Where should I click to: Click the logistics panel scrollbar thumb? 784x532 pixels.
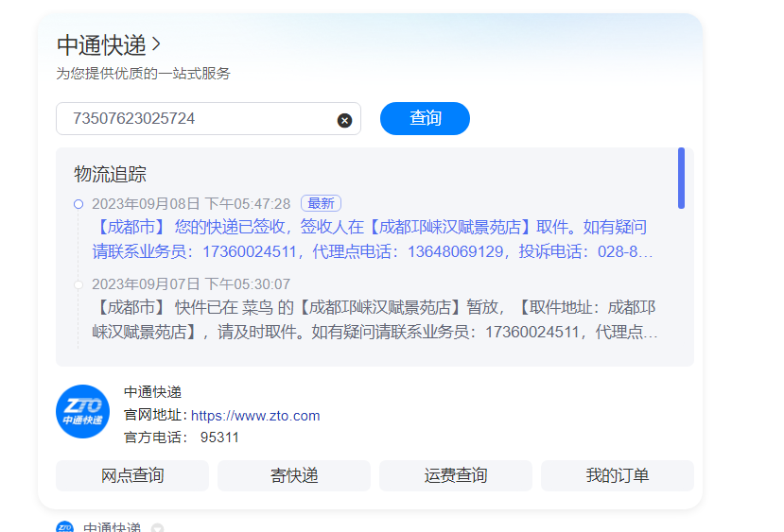[681, 178]
